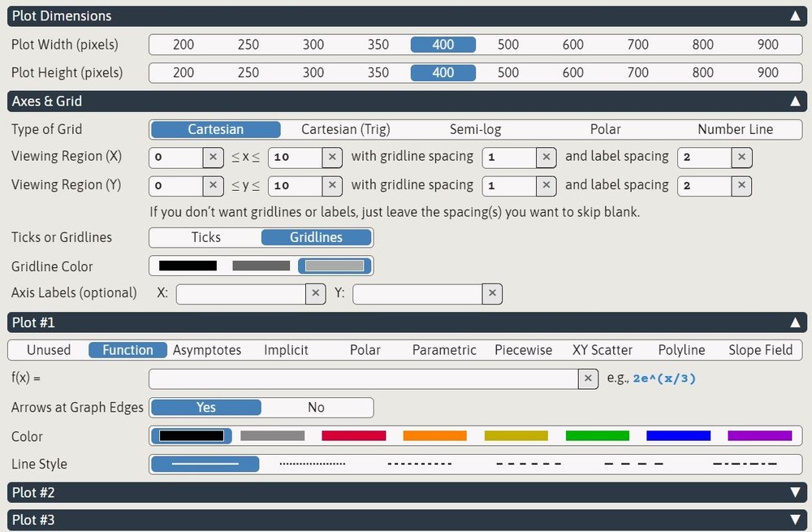The width and height of the screenshot is (812, 532).
Task: Focus the X label spacing field
Action: click(704, 158)
